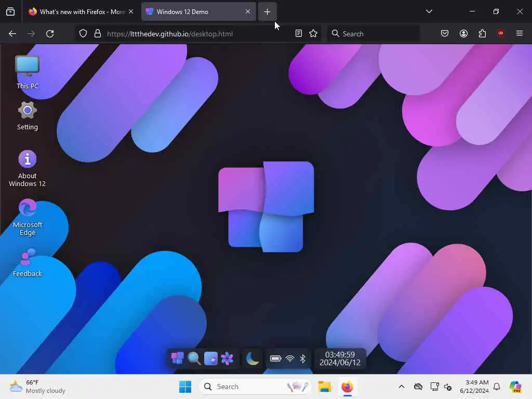Image resolution: width=532 pixels, height=399 pixels.
Task: Click the purple flower copilot icon in dock
Action: click(227, 358)
